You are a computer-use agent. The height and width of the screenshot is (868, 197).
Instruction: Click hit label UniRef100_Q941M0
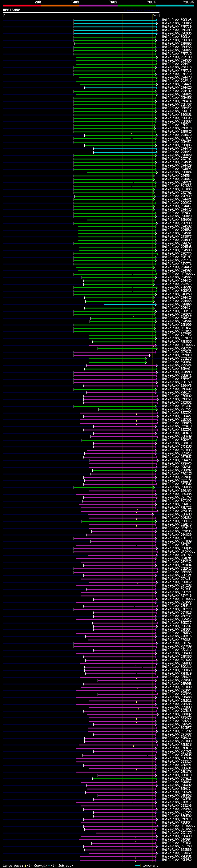(x=176, y=91)
